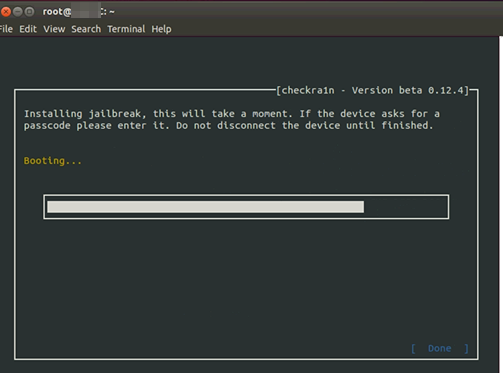Open the Search menu

coord(86,29)
